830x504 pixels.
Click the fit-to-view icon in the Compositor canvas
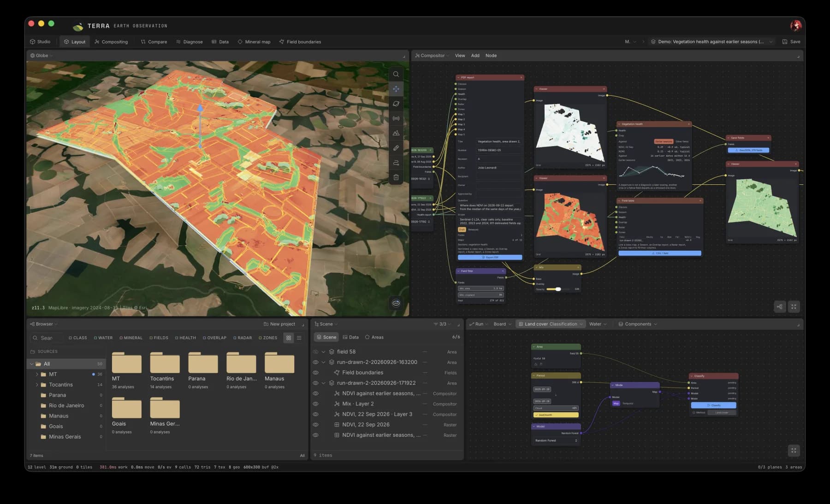click(794, 306)
